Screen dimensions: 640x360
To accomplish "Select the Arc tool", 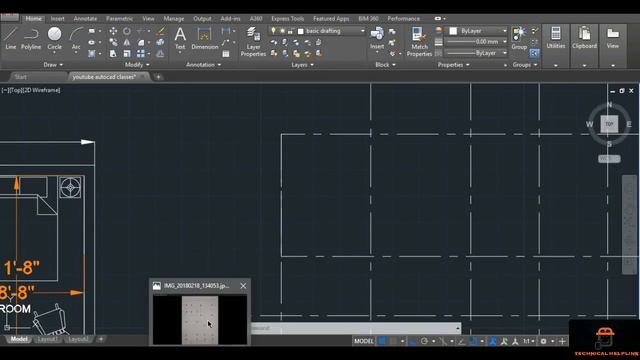I will click(76, 39).
